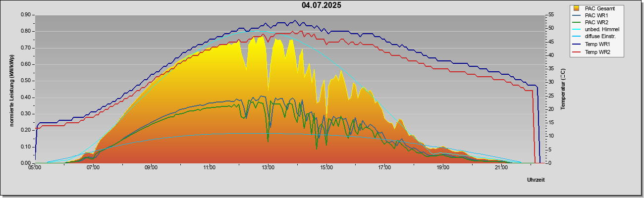Click the 05:00 time axis label

[35, 168]
